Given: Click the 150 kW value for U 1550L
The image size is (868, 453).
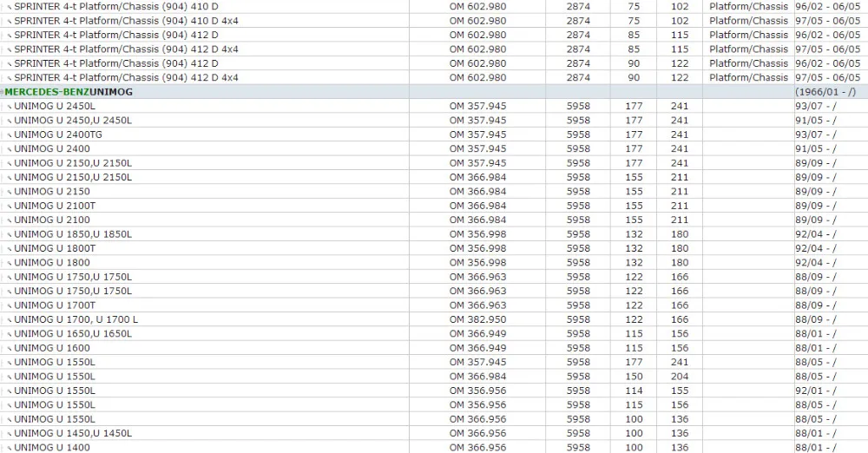Looking at the screenshot, I should [x=634, y=377].
